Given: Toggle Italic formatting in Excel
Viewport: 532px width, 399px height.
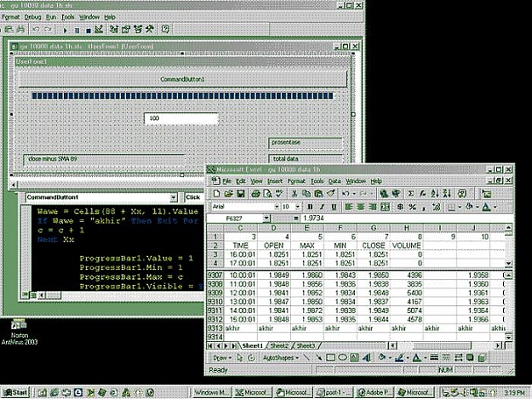Looking at the screenshot, I should pyautogui.click(x=322, y=207).
